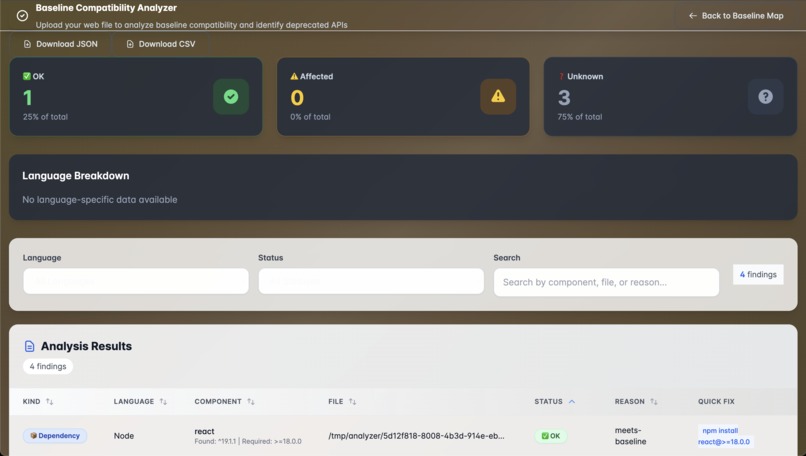Click the meets-baseline reason text
Image resolution: width=806 pixels, height=456 pixels.
coord(630,436)
